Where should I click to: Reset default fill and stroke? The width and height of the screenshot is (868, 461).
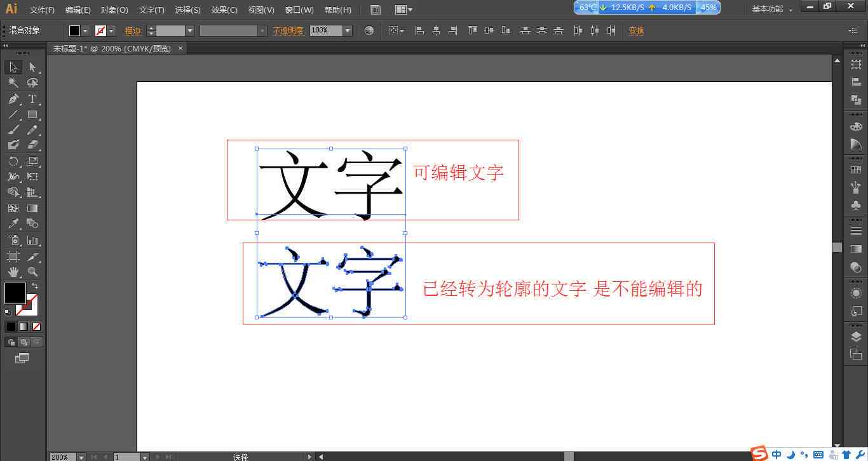8,312
